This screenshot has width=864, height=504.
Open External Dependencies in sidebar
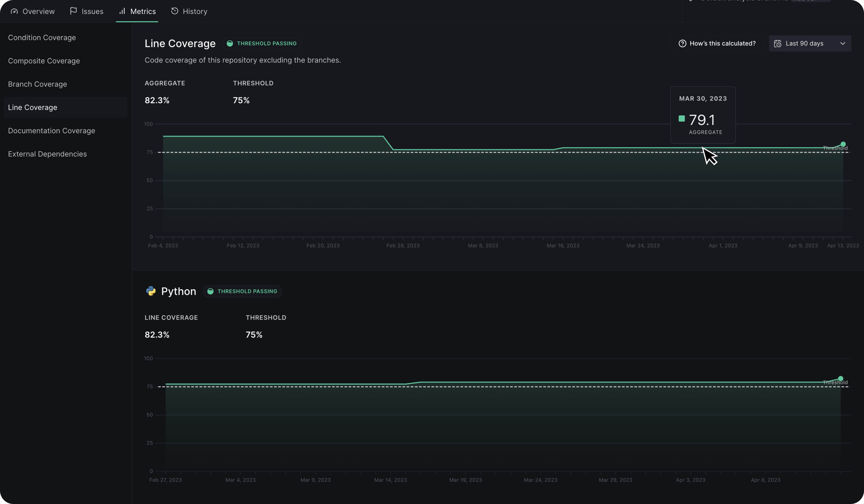tap(47, 154)
